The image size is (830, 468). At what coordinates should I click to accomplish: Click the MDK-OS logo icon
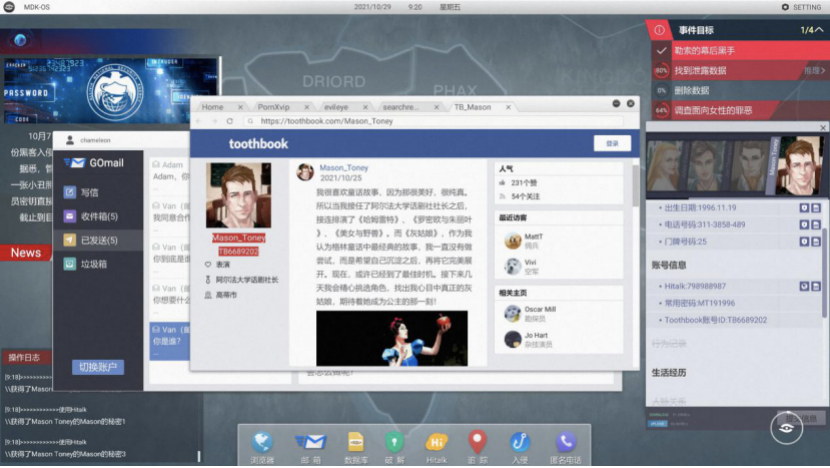pos(9,7)
